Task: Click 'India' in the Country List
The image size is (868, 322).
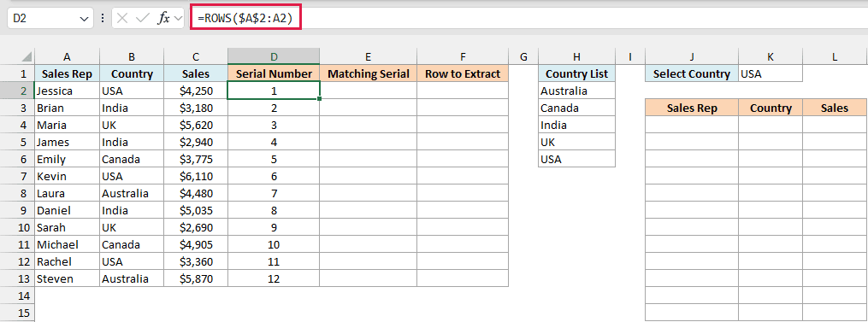Action: pyautogui.click(x=577, y=125)
